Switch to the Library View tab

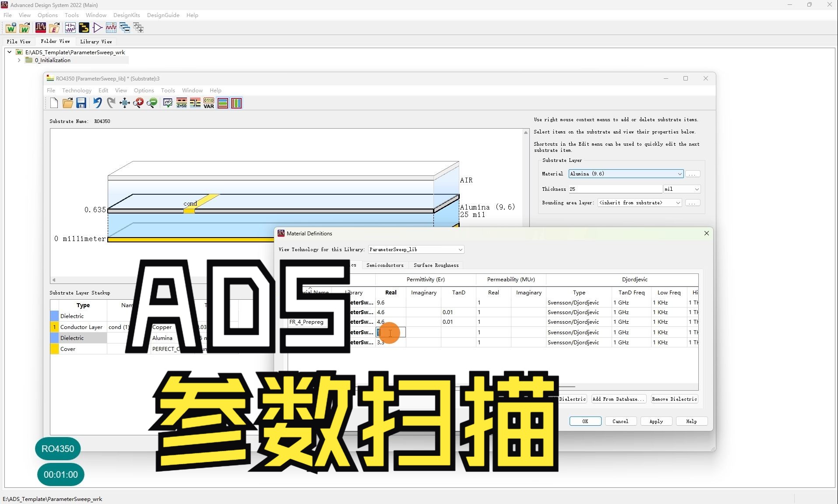click(96, 42)
